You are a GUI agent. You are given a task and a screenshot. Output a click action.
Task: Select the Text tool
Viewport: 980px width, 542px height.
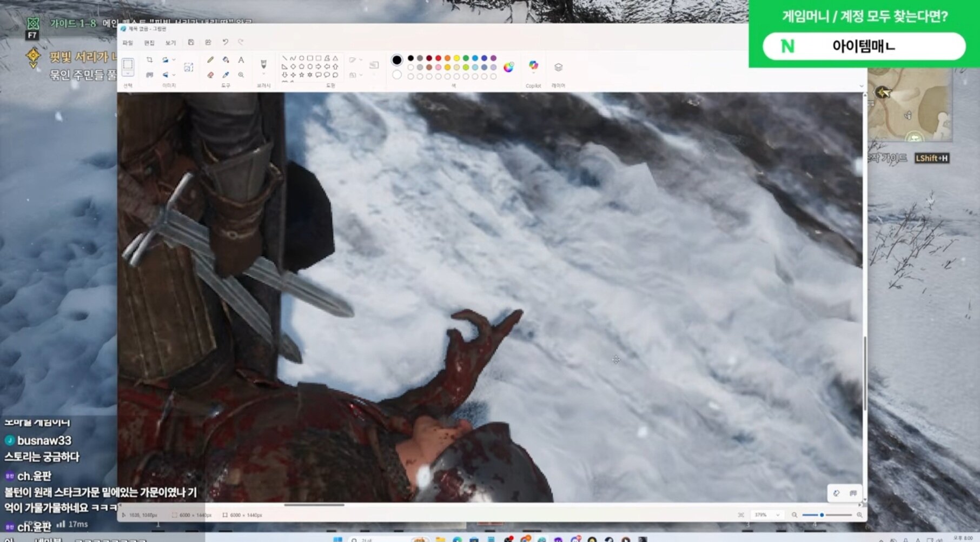241,59
